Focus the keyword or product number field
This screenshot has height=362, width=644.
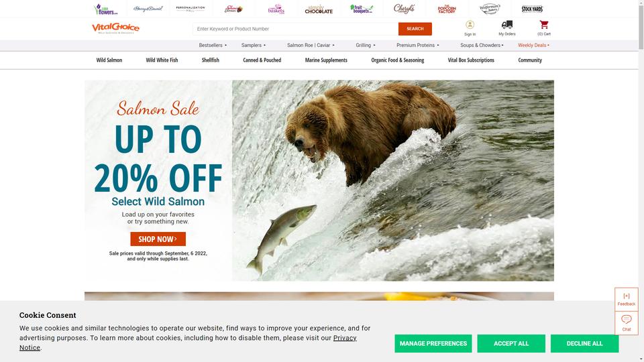pyautogui.click(x=295, y=29)
